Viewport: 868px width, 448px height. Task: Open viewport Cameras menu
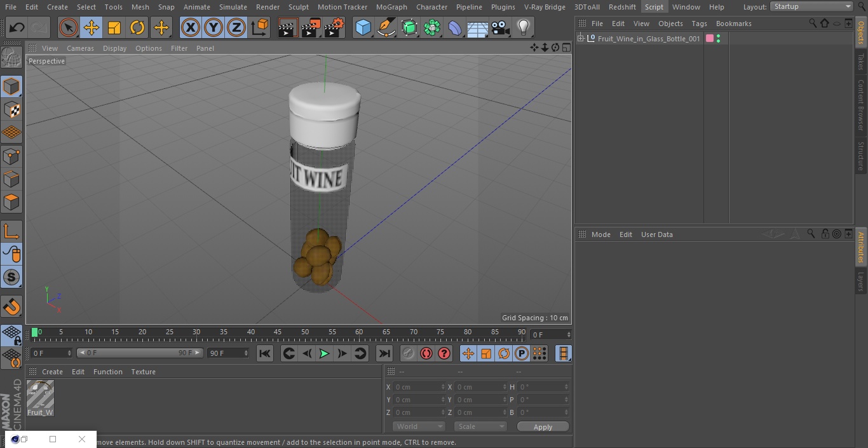[x=80, y=48]
